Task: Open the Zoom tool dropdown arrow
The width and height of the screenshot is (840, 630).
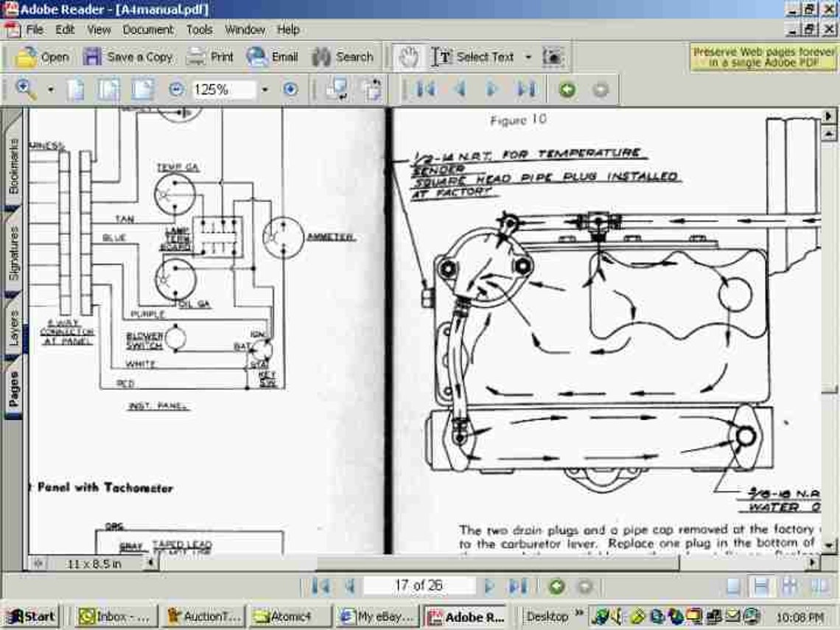Action: 49,89
